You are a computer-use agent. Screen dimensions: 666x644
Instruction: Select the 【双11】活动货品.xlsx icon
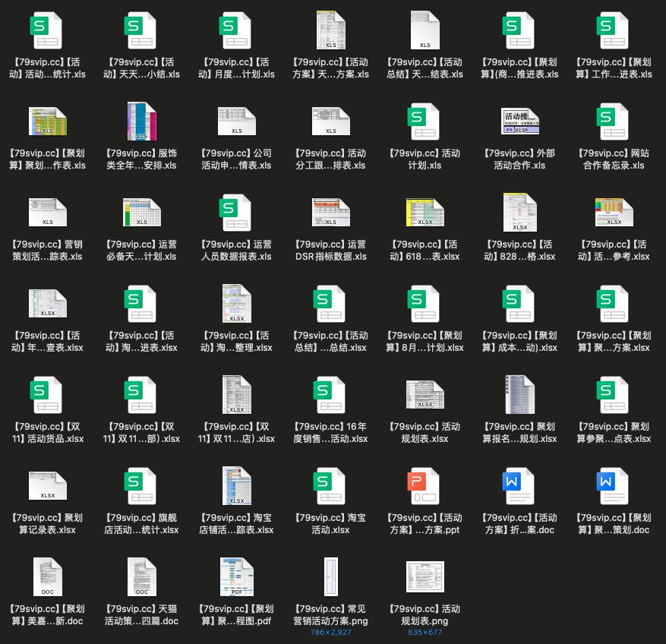47,395
